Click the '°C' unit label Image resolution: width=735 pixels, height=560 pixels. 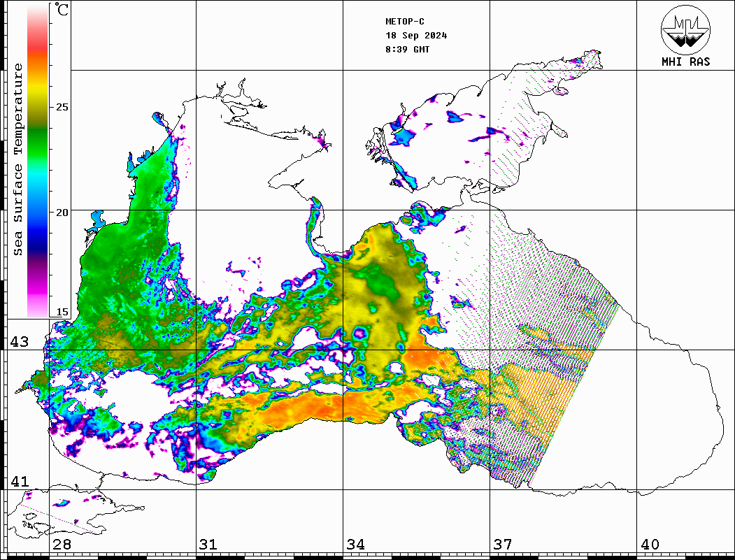pyautogui.click(x=62, y=9)
